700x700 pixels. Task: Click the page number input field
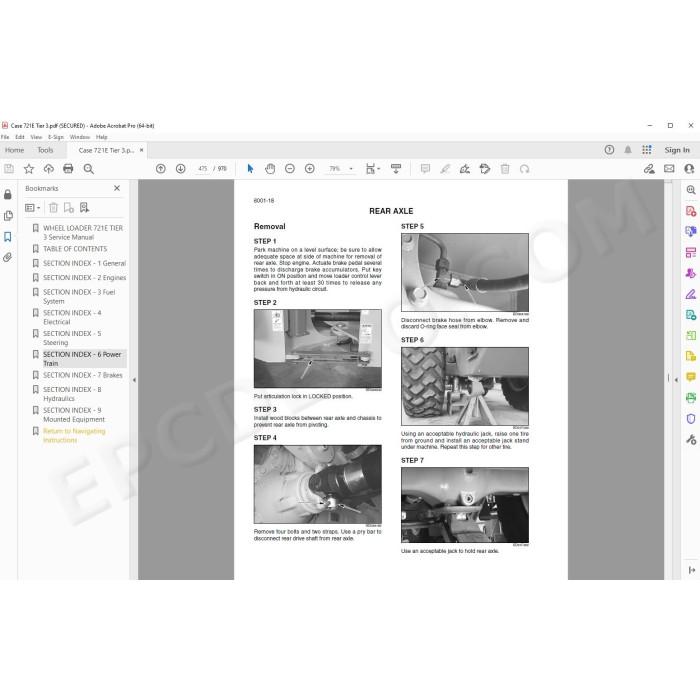[x=203, y=169]
